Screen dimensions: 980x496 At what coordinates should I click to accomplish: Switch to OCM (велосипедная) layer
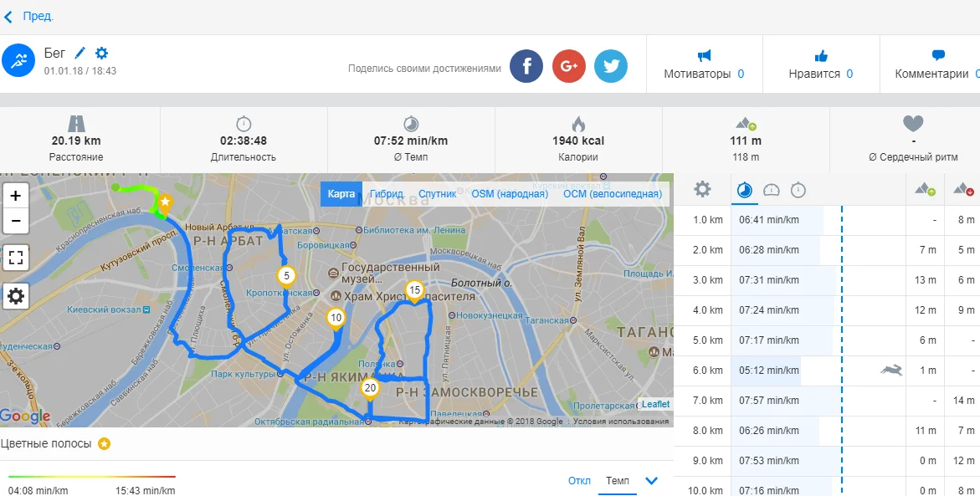613,194
